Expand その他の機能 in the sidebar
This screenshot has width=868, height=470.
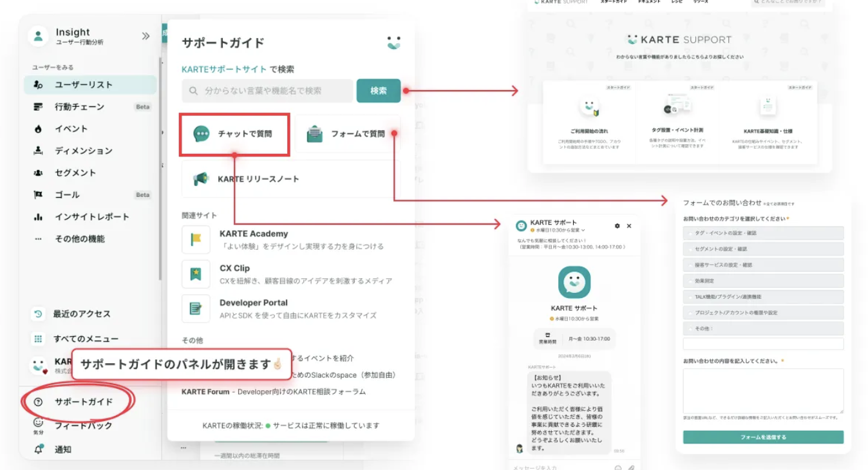[79, 239]
